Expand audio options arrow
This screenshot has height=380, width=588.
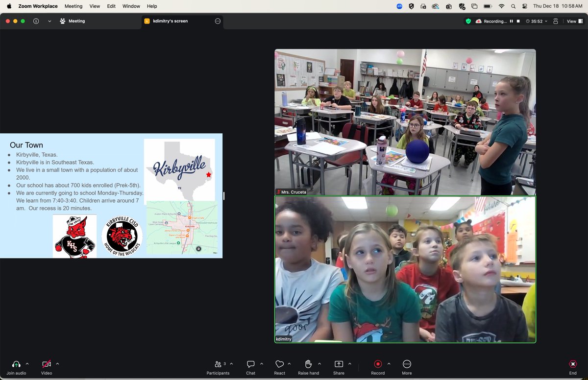(27, 364)
